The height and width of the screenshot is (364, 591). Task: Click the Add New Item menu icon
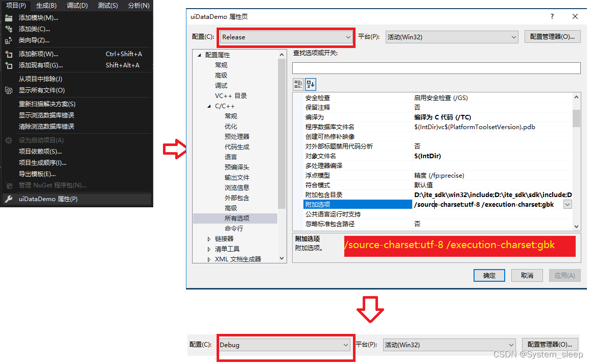point(9,54)
